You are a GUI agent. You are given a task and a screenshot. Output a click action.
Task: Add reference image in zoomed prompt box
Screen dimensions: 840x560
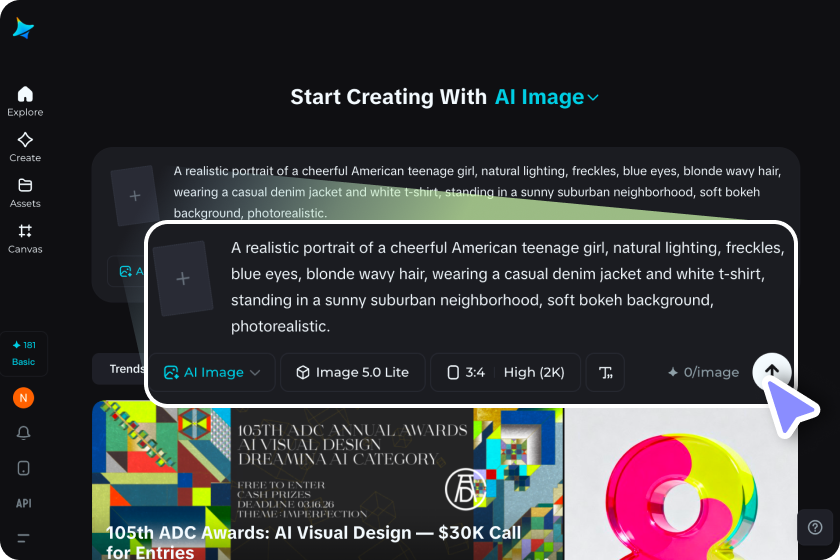coord(183,278)
